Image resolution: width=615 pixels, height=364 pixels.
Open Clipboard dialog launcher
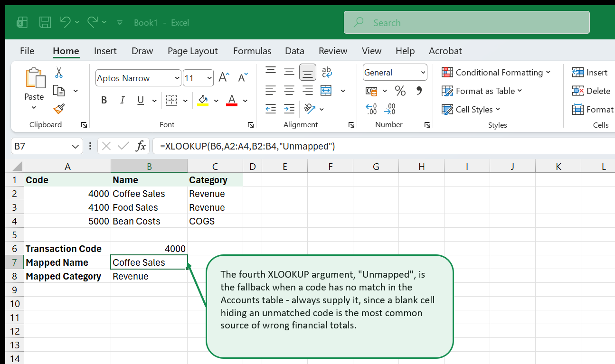tap(84, 125)
